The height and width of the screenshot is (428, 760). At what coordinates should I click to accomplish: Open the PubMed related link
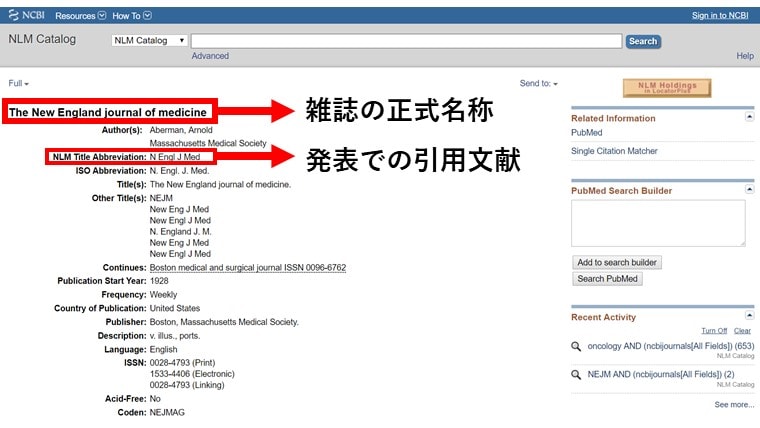click(586, 132)
